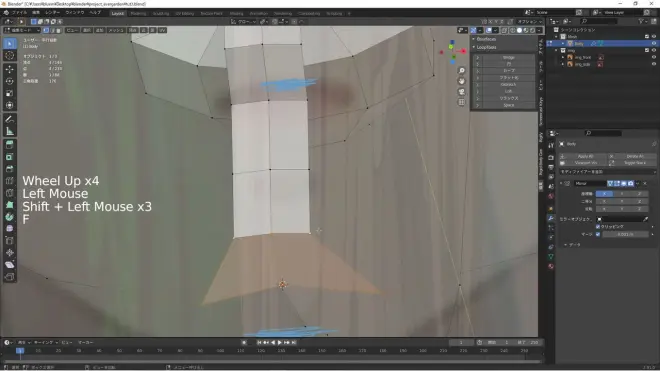660x371 pixels.
Task: Select the Rotate tool in the toolbar
Action: coord(10,81)
